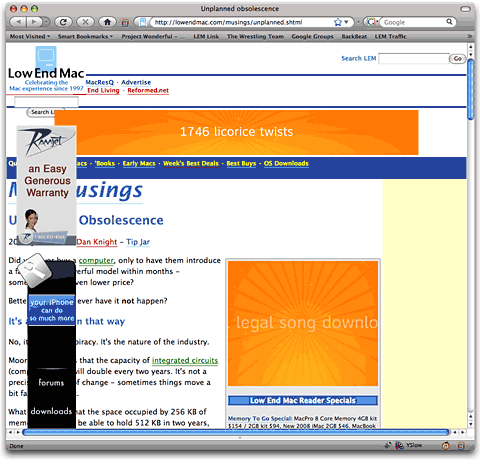Open the LEM Link bookmark
Screen dimensions: 480x464
pyautogui.click(x=206, y=36)
